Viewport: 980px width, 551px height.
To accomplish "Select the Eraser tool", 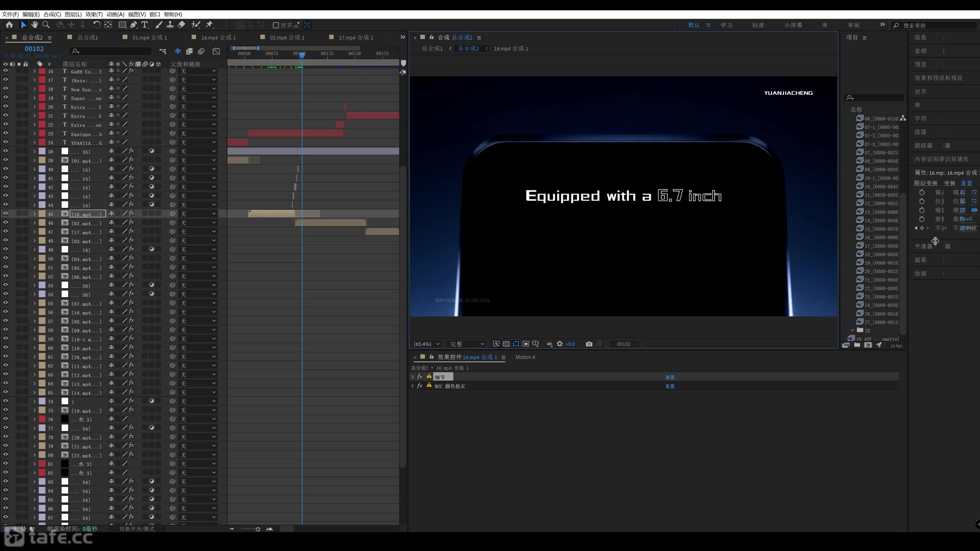I will [x=181, y=25].
